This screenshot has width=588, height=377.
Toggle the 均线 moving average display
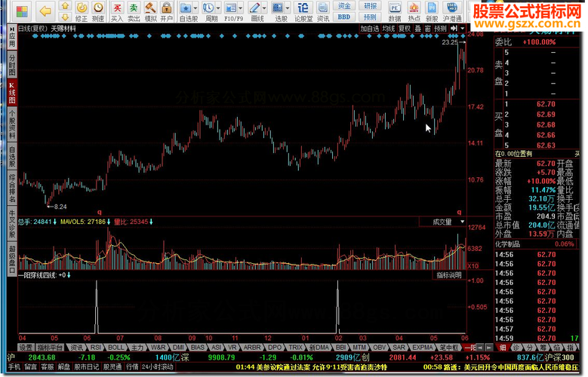click(x=389, y=29)
